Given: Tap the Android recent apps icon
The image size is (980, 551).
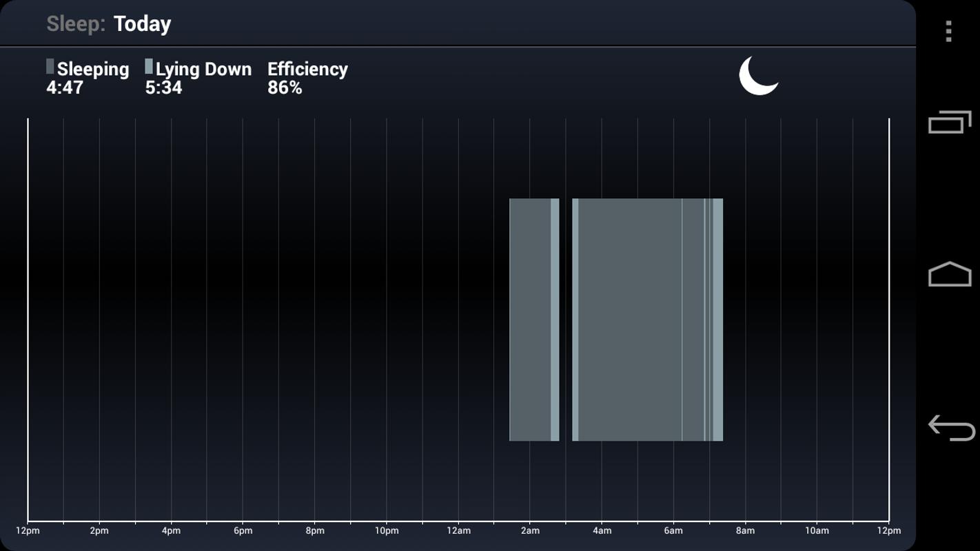Looking at the screenshot, I should pyautogui.click(x=950, y=122).
